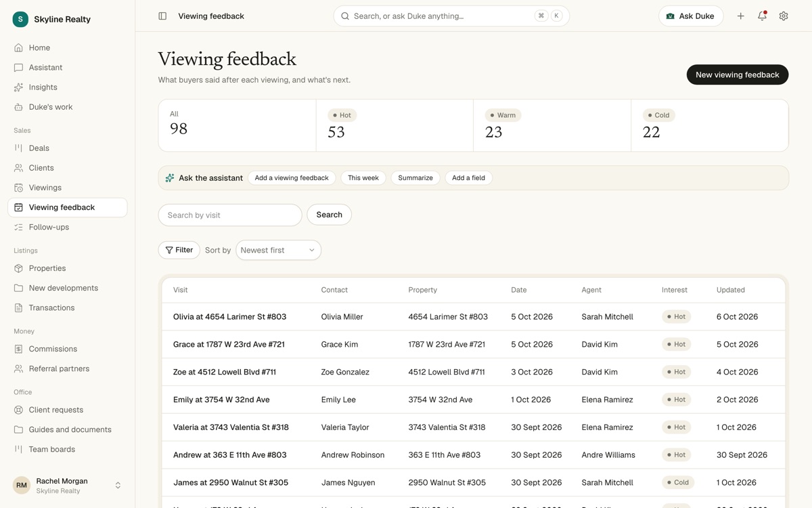Open Home from the sidebar icon
Viewport: 812px width, 508px height.
[18, 48]
